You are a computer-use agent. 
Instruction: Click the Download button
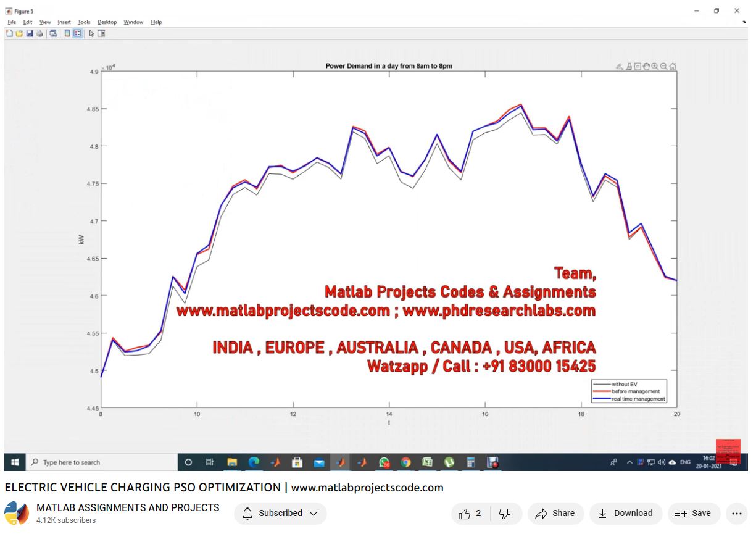tap(626, 513)
